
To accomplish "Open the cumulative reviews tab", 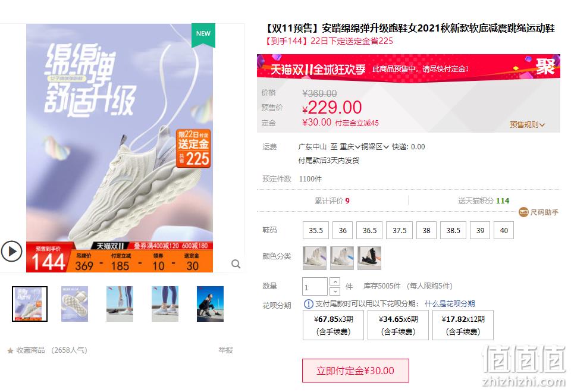I will 332,200.
